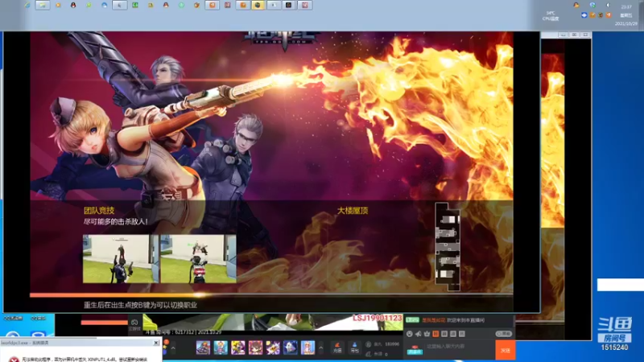Click the megaphone broadcast icon in chat

click(418, 334)
